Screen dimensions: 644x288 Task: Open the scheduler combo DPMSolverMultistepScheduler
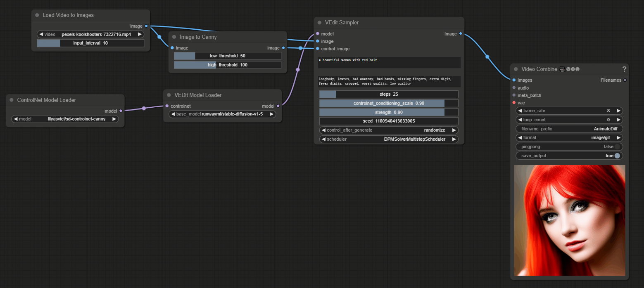pyautogui.click(x=389, y=139)
